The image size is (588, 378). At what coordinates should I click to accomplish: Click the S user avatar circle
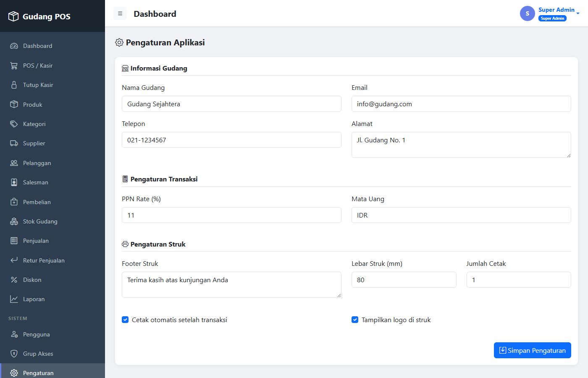coord(528,13)
